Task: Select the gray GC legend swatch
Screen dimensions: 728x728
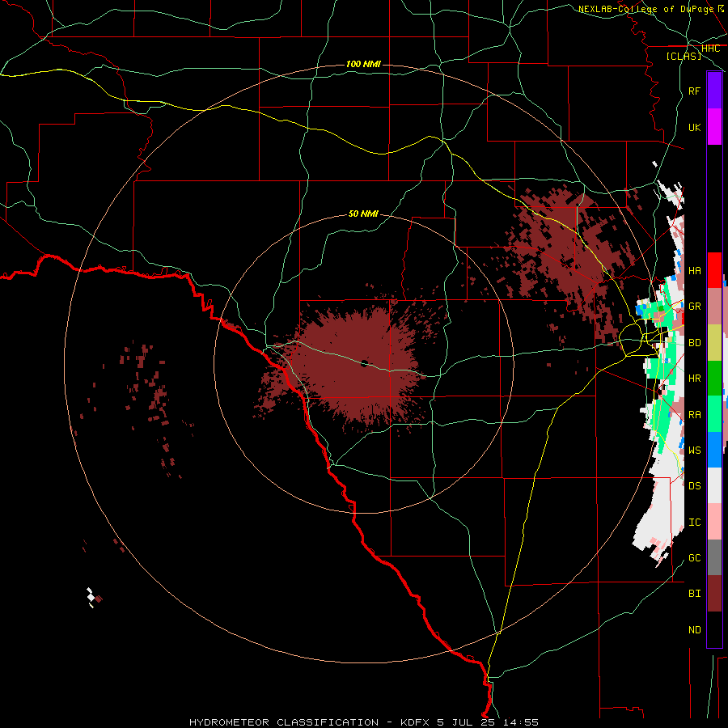Action: pyautogui.click(x=714, y=557)
